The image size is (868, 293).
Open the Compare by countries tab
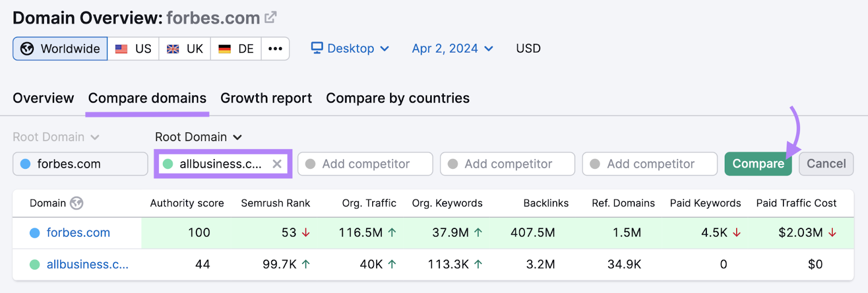click(398, 98)
